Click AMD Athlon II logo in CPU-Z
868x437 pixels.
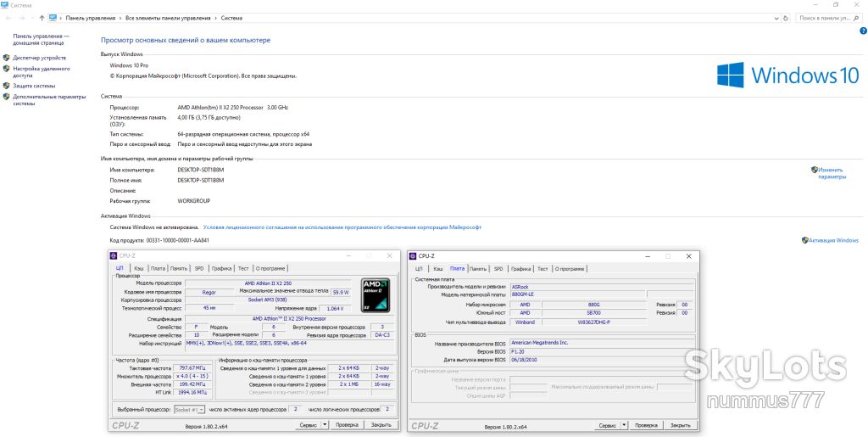tap(376, 294)
